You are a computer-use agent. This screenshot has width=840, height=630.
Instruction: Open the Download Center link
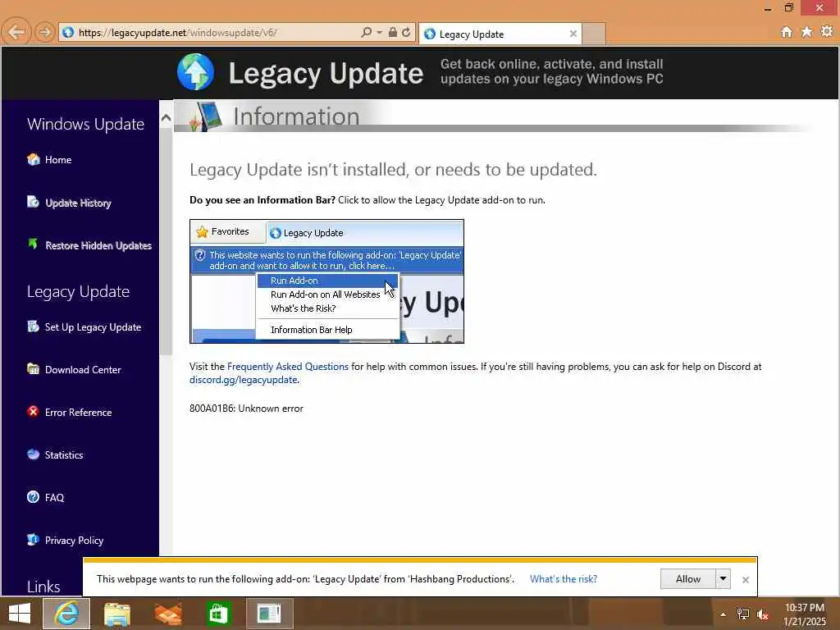click(83, 370)
